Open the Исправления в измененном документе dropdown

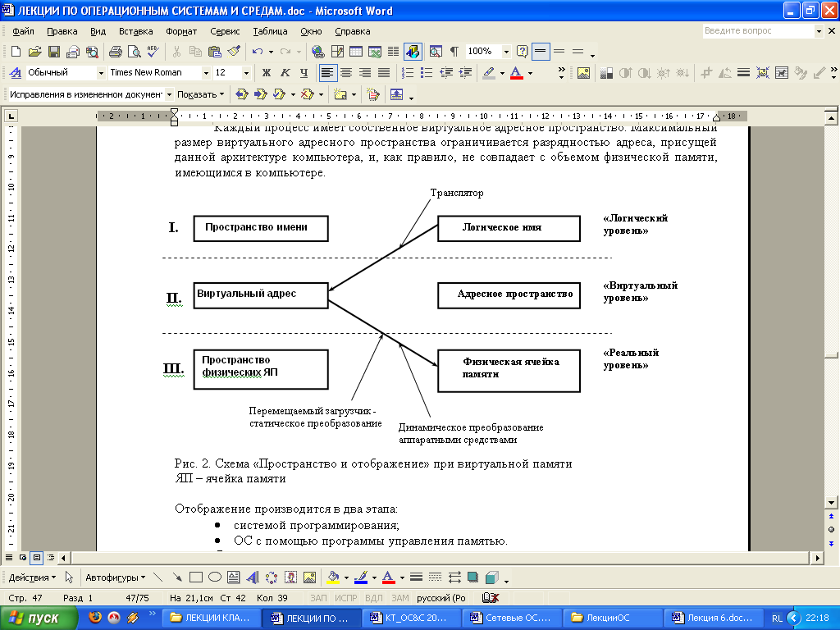(169, 95)
